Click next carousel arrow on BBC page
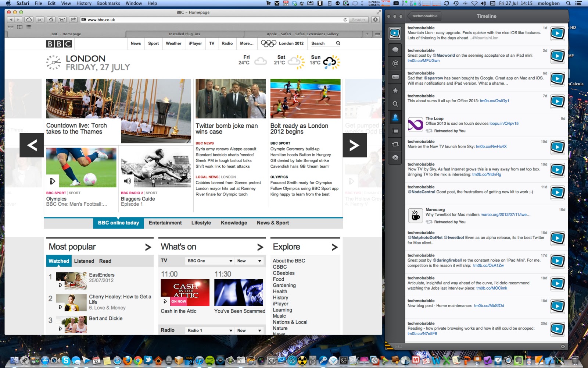 355,145
